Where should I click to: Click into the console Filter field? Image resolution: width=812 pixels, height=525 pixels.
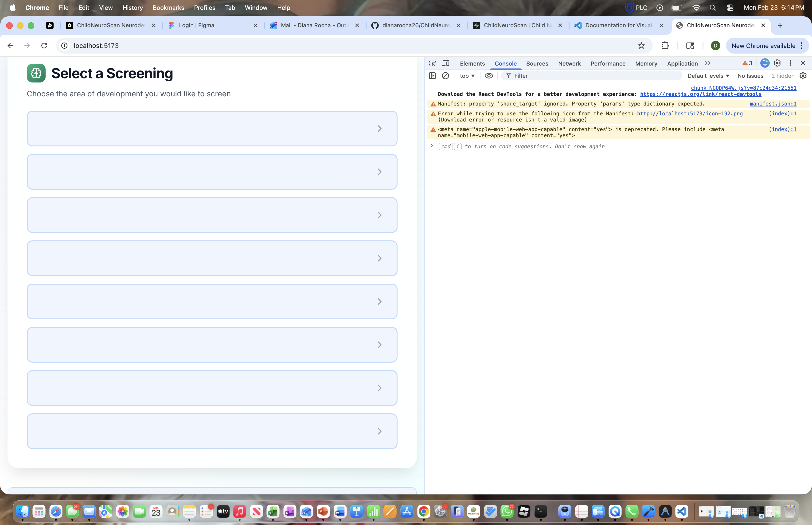[593, 76]
